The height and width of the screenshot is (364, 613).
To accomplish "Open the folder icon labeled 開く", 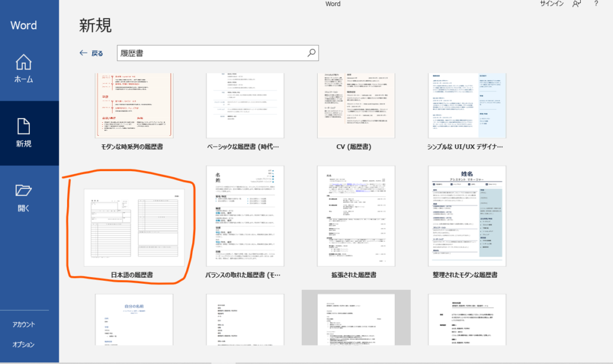I will 23,191.
